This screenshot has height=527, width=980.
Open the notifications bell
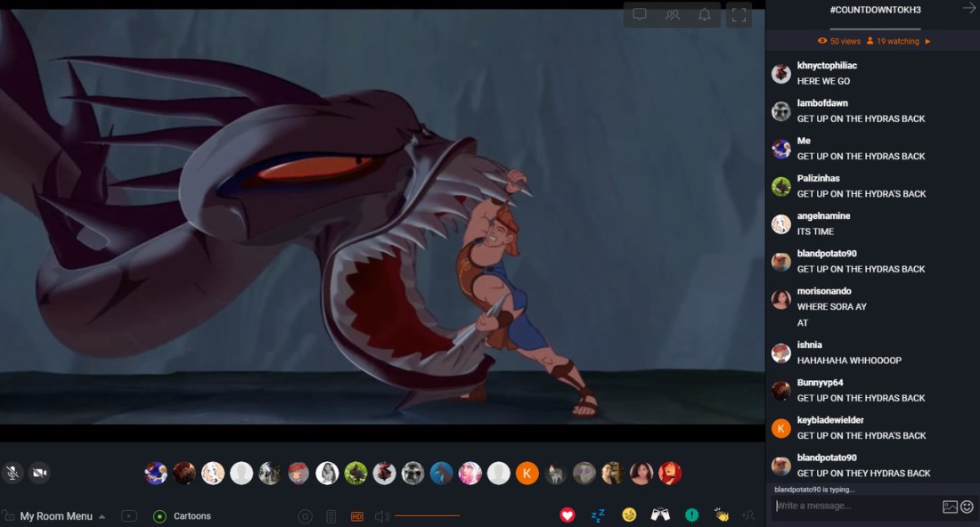705,15
